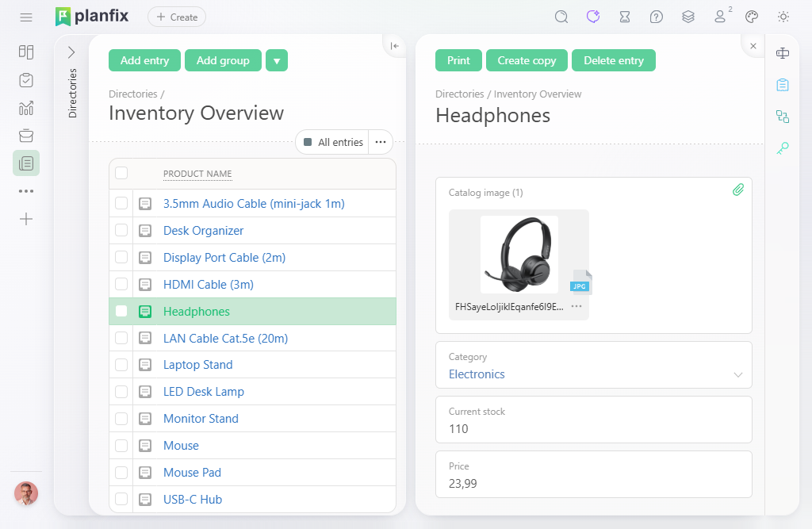
Task: Print the Headphones entry
Action: (x=458, y=60)
